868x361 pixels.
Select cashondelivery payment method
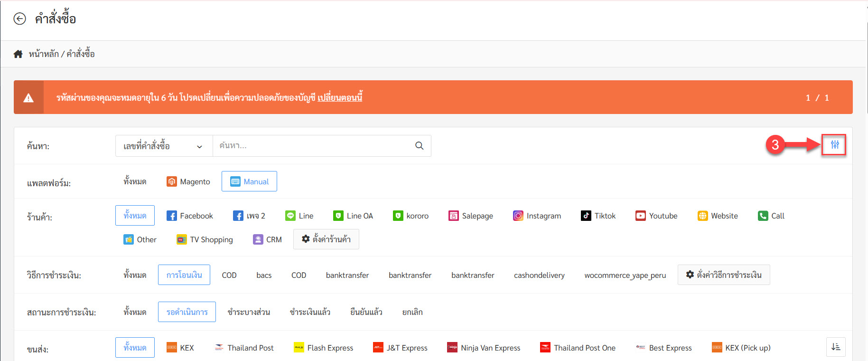(539, 275)
